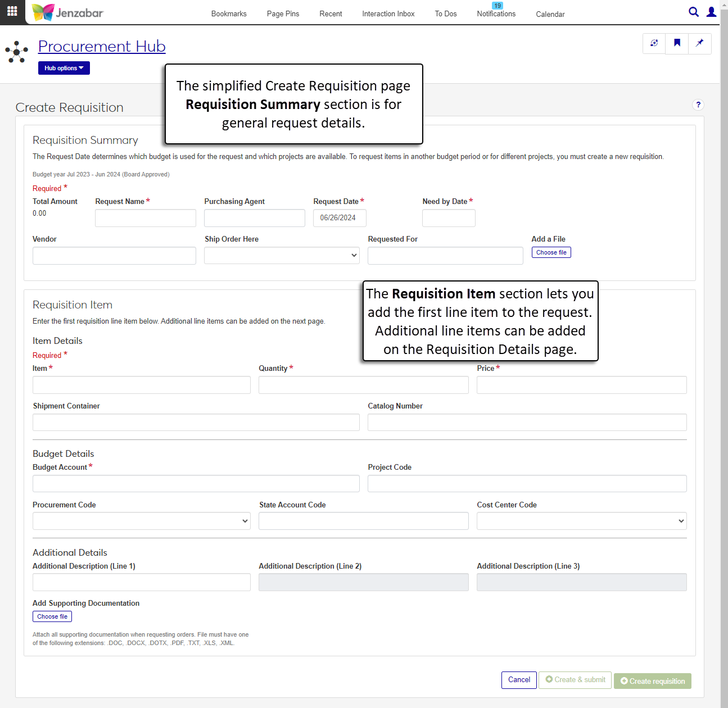Open the app launcher grid icon
Image resolution: width=728 pixels, height=708 pixels.
tap(12, 11)
